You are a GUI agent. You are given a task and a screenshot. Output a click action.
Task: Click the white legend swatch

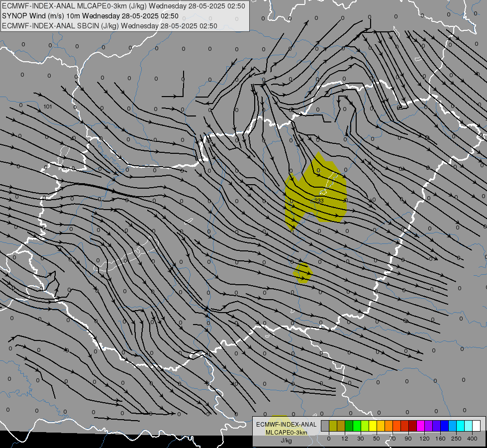click(477, 426)
